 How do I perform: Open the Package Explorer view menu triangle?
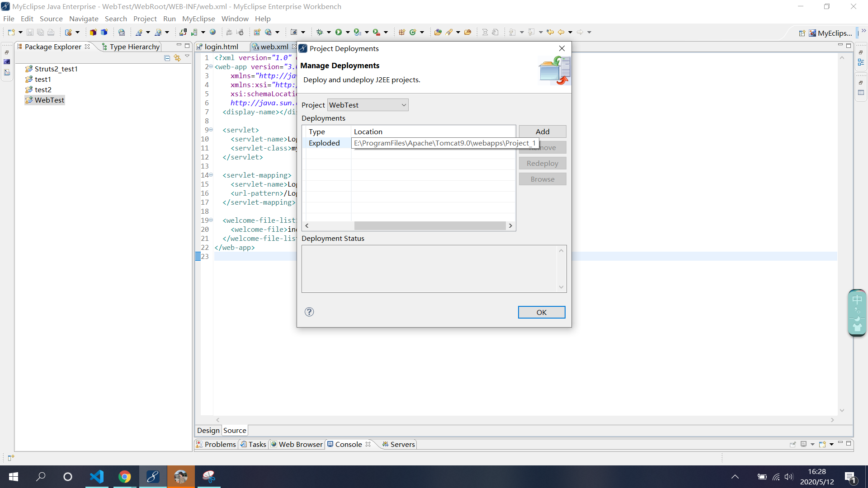(x=187, y=56)
